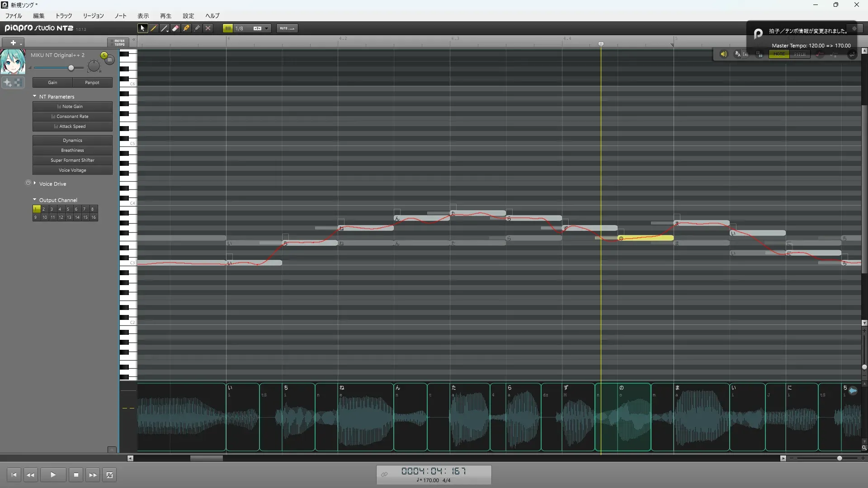Select the arrow pointer tool
Screen dimensions: 868x488
pyautogui.click(x=142, y=28)
